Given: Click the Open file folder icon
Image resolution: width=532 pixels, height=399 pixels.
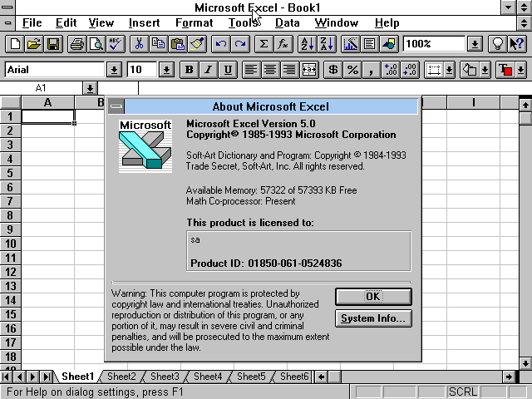Looking at the screenshot, I should (33, 44).
